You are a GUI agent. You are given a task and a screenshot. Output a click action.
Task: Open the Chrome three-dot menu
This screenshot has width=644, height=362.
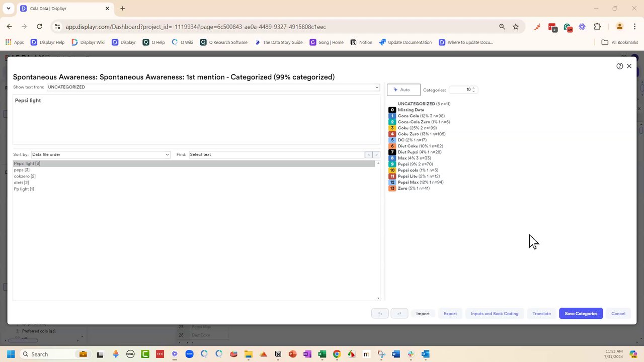click(x=634, y=27)
